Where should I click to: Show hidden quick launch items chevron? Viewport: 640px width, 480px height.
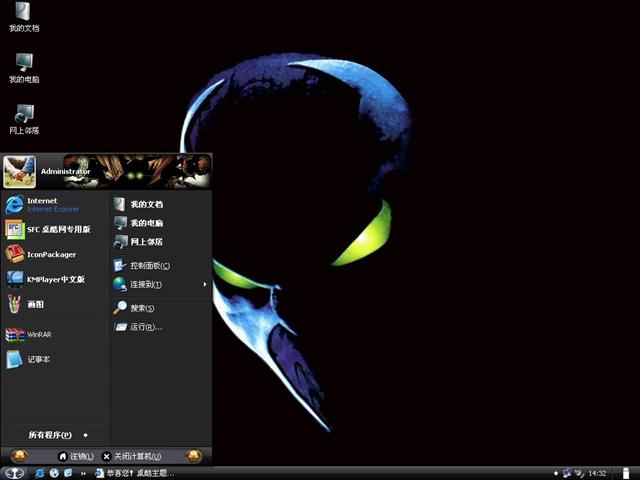click(85, 472)
